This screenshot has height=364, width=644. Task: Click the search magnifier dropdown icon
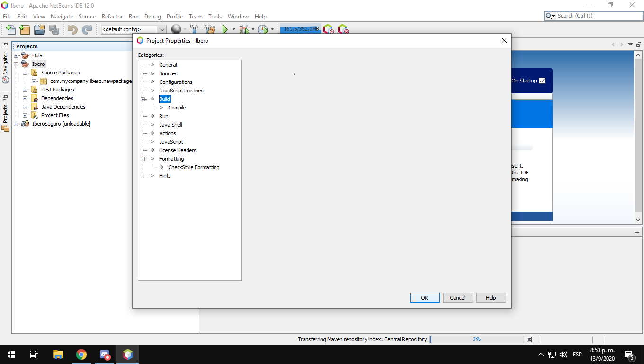click(x=550, y=16)
